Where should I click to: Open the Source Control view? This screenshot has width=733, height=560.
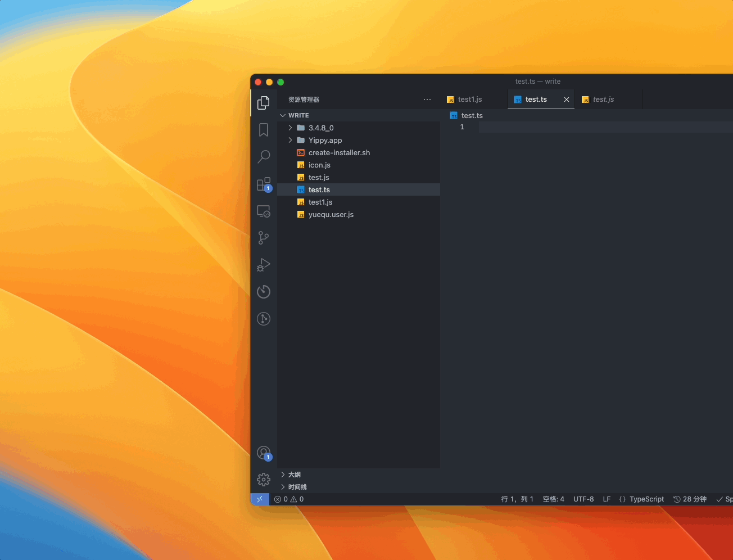coord(264,238)
